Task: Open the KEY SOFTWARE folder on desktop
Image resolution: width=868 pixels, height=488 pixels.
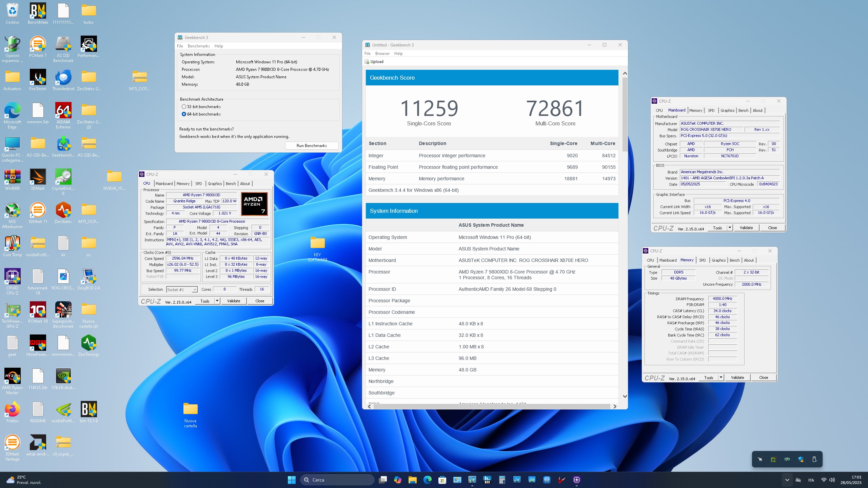Action: (317, 248)
